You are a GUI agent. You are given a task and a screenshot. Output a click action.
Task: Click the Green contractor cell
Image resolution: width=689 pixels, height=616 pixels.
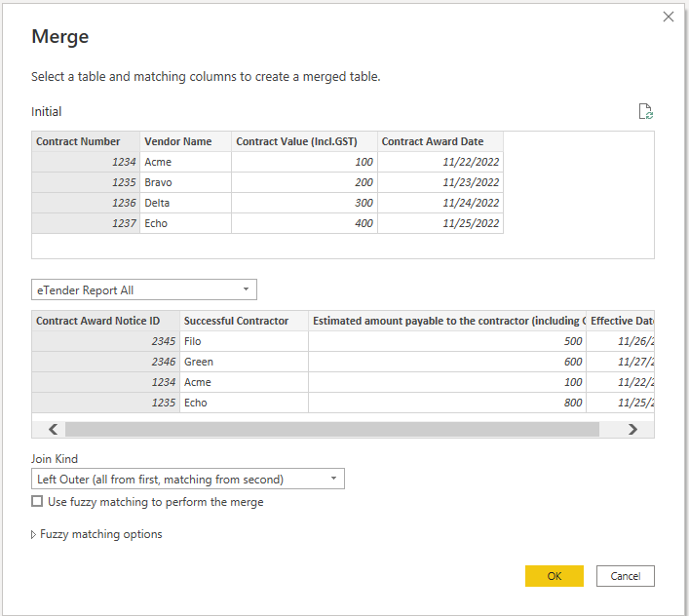pyautogui.click(x=244, y=362)
